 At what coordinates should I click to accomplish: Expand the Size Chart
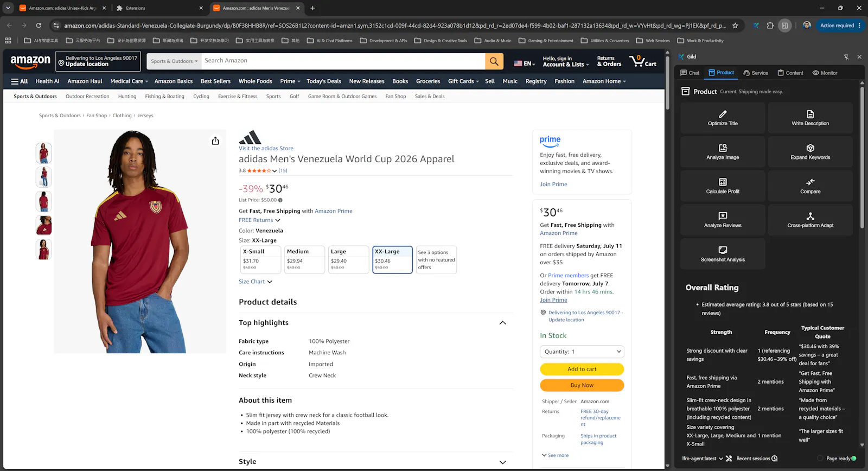[x=256, y=282]
